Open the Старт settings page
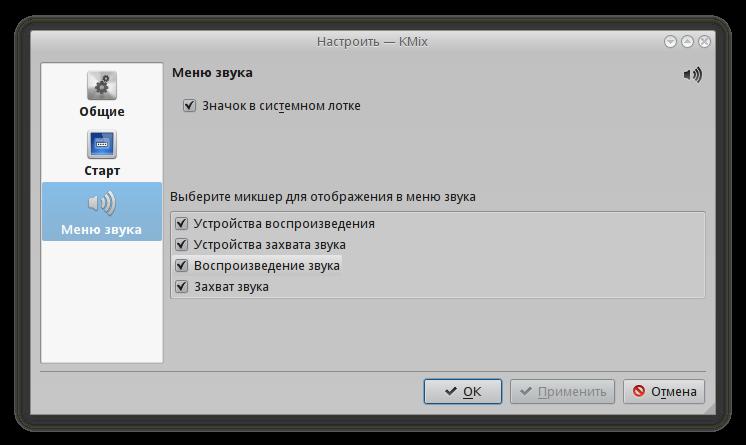746x445 pixels. [x=102, y=153]
